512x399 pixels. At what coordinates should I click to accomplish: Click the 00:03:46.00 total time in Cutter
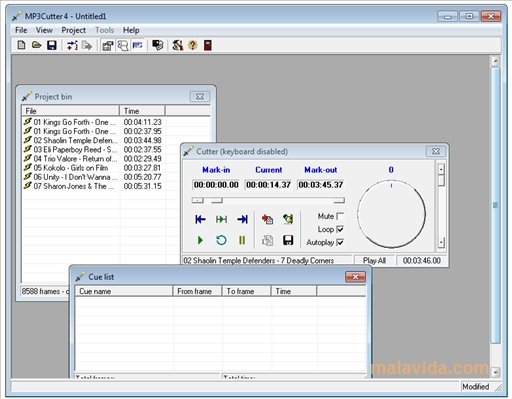pos(421,261)
